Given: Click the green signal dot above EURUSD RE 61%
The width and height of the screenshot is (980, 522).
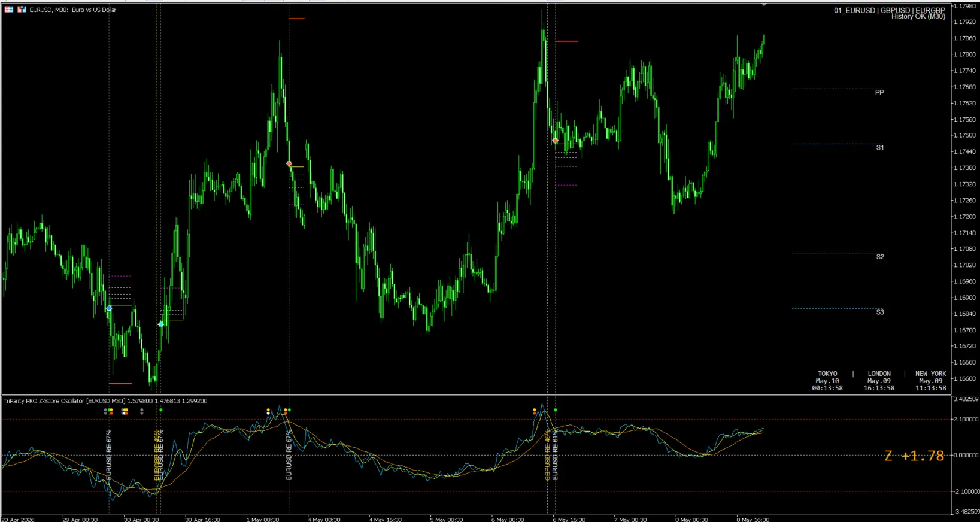Looking at the screenshot, I should pos(556,410).
